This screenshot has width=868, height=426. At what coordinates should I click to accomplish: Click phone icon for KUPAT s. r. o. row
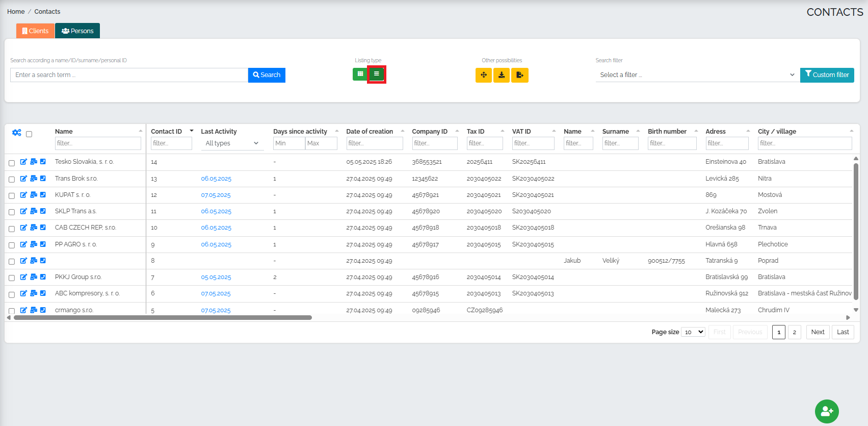(43, 195)
